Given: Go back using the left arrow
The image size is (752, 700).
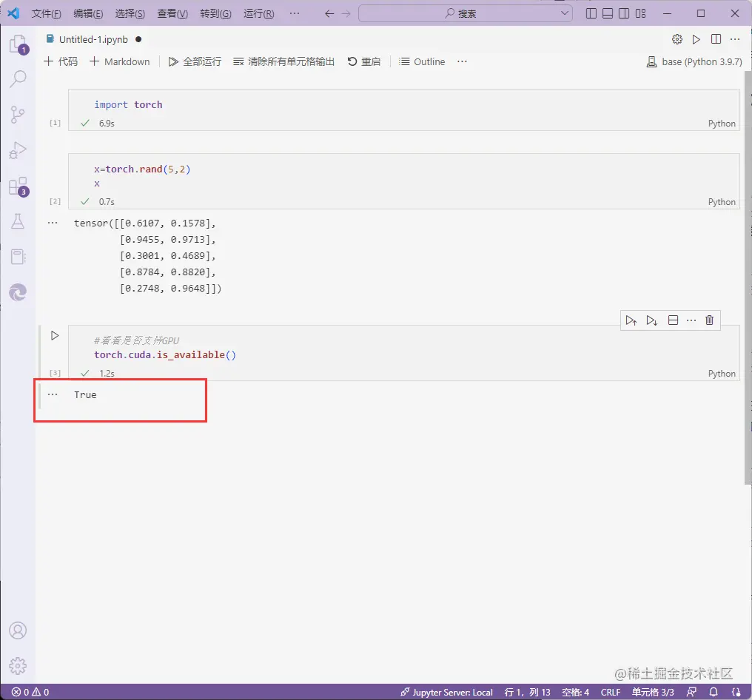Looking at the screenshot, I should pos(329,13).
